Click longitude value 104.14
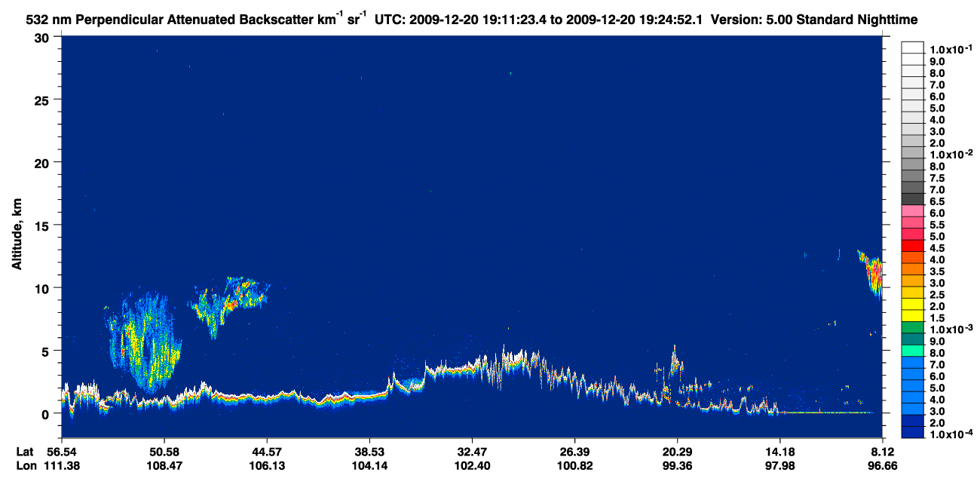980x503 pixels. pos(369,465)
